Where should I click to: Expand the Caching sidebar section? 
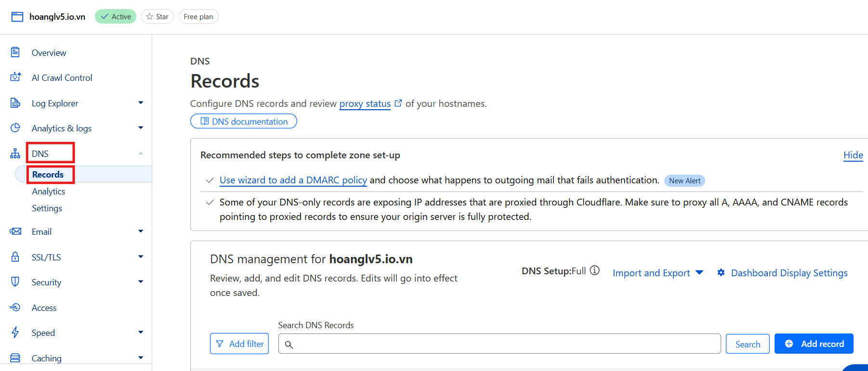141,358
